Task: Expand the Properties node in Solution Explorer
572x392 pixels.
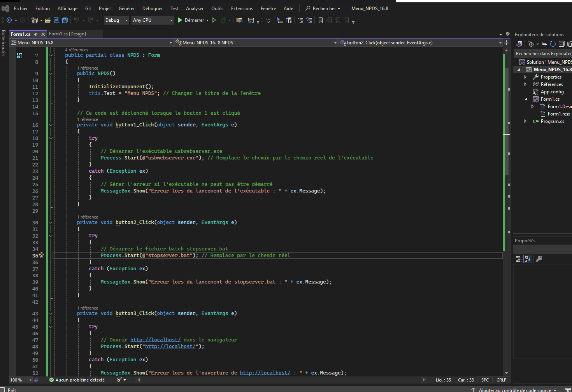Action: (x=525, y=77)
